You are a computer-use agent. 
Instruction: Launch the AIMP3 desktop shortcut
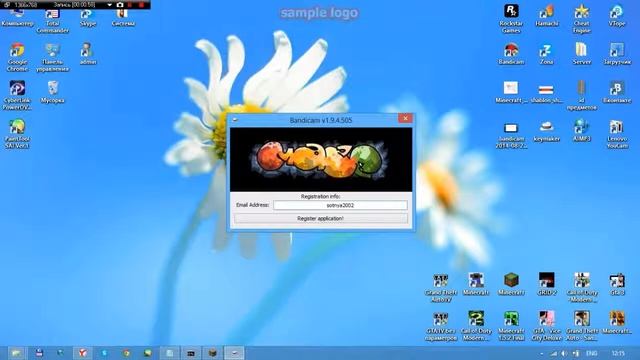[x=582, y=131]
